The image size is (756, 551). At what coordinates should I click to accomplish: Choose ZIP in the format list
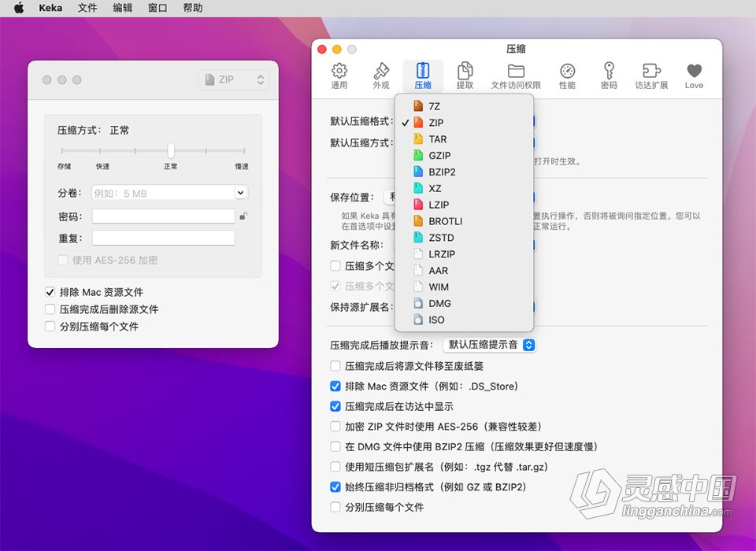click(464, 123)
